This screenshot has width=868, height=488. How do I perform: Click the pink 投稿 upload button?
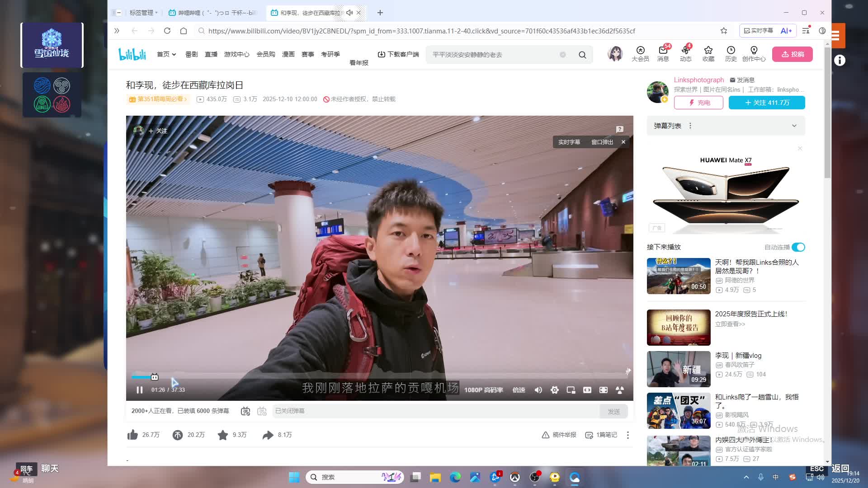[792, 54]
